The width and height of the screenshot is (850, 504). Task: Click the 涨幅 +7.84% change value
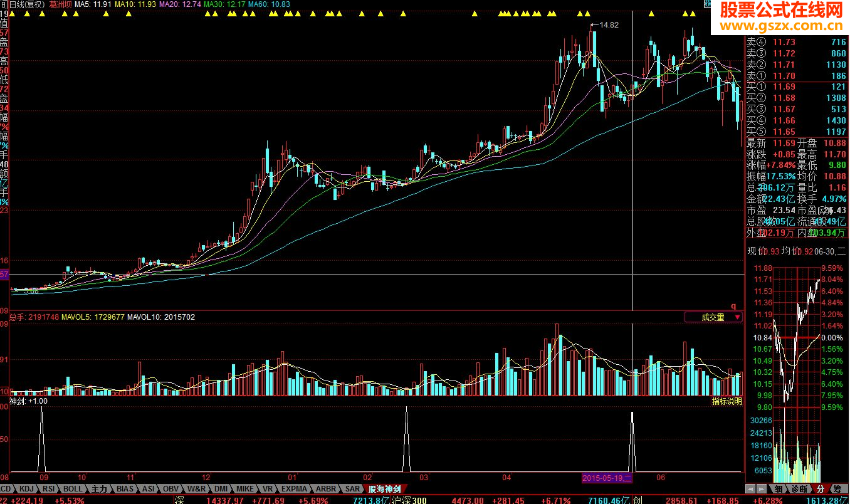(x=781, y=165)
